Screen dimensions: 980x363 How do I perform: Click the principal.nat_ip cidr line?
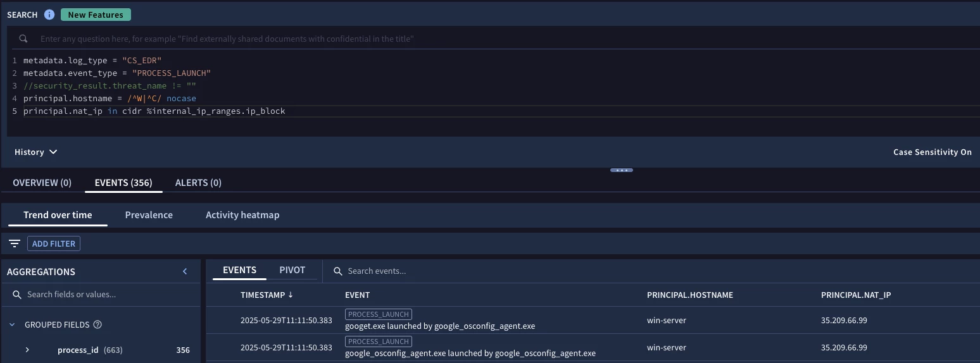click(154, 111)
